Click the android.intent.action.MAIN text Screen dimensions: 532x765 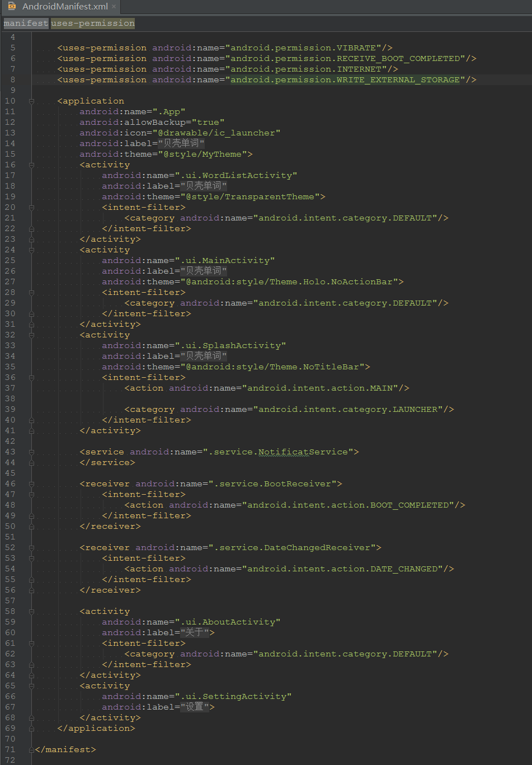click(x=320, y=388)
